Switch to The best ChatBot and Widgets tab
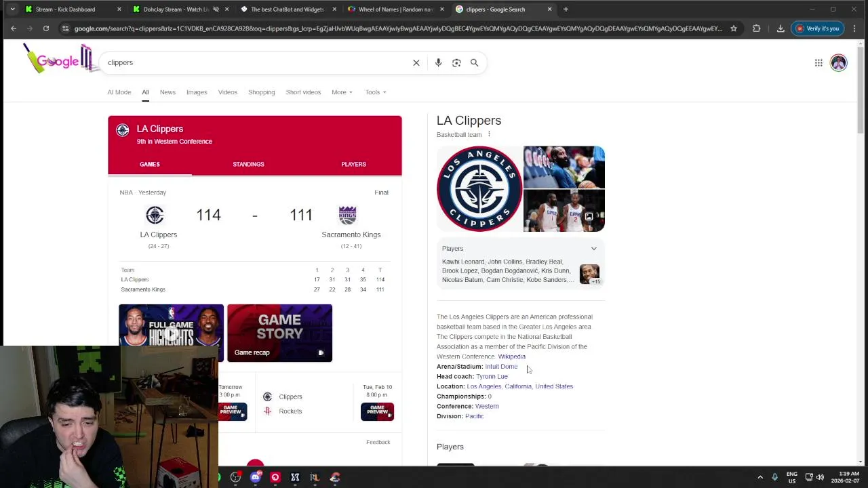 point(288,9)
